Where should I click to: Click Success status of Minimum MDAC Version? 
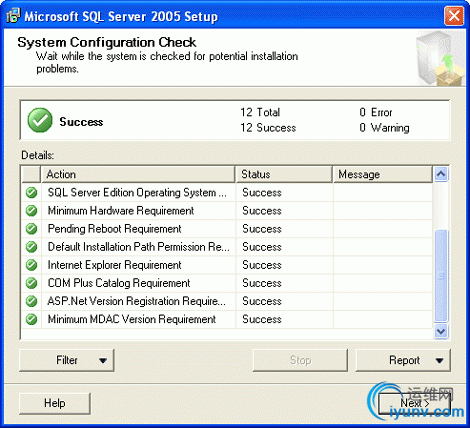click(262, 319)
